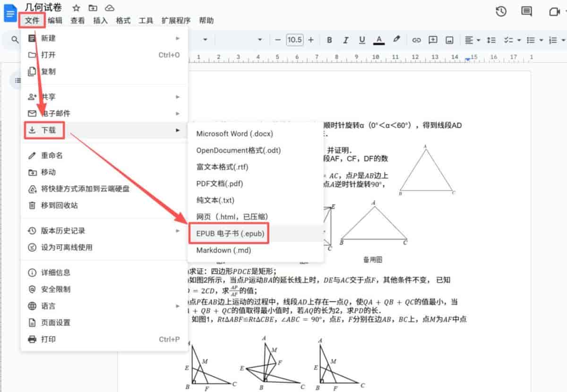Click the font size field showing 10.5
The image size is (567, 392).
294,40
